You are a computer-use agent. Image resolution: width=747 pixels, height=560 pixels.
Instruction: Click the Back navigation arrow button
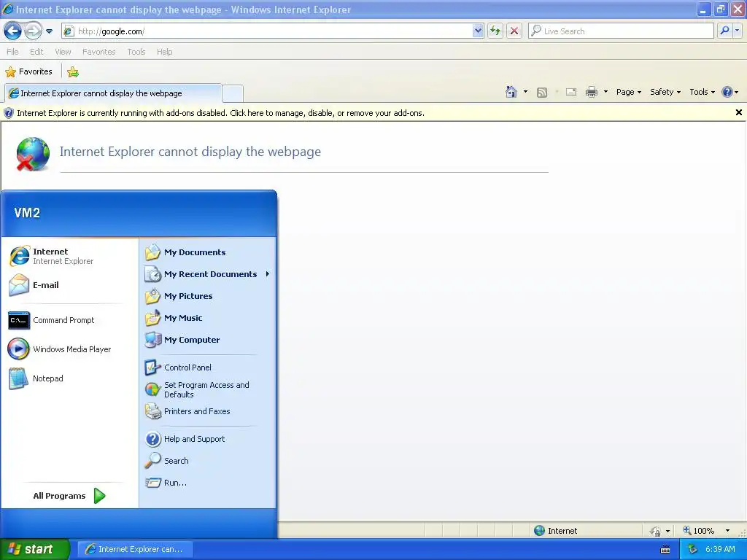13,31
